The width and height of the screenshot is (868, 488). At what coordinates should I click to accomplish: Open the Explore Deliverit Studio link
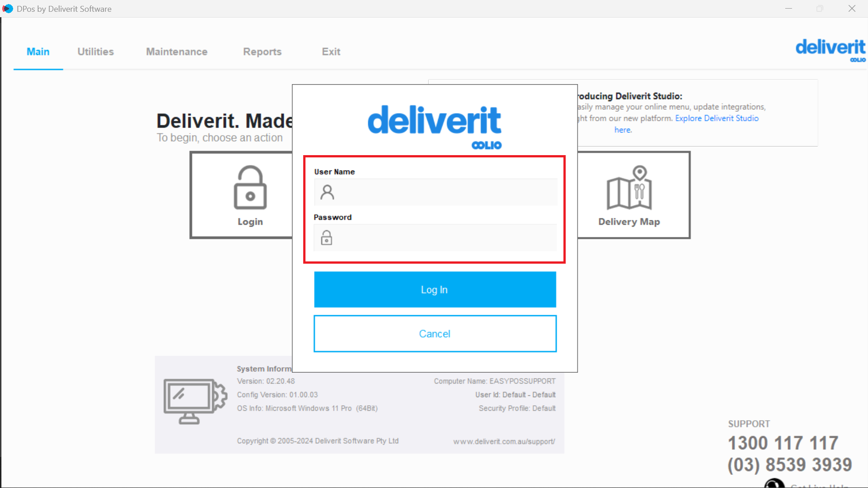pyautogui.click(x=716, y=118)
